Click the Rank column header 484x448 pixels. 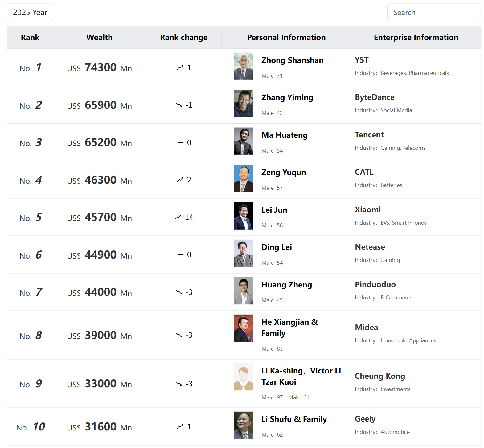[30, 37]
